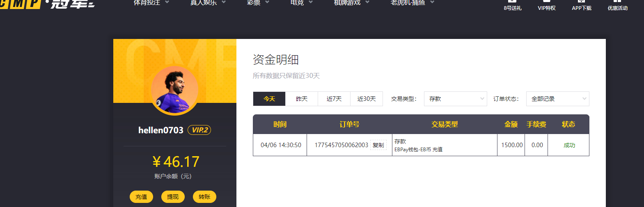
Task: Copy the order number with 复制
Action: click(x=378, y=145)
